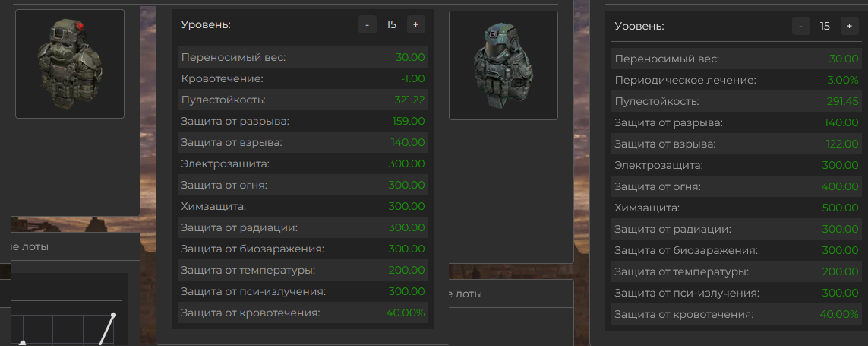Click Защита от пси-излучения label in right panel
This screenshot has width=868, height=346.
coord(687,294)
